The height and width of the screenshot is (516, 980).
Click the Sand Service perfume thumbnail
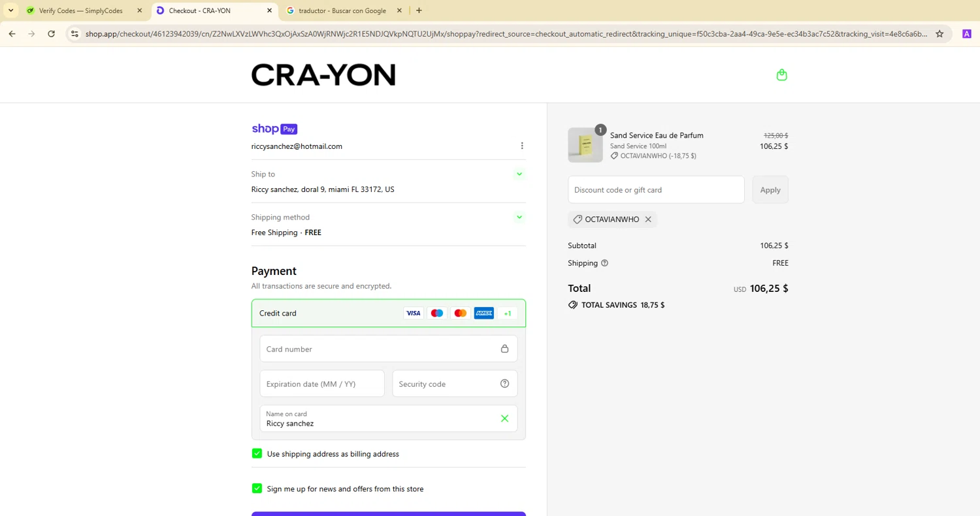click(x=585, y=145)
